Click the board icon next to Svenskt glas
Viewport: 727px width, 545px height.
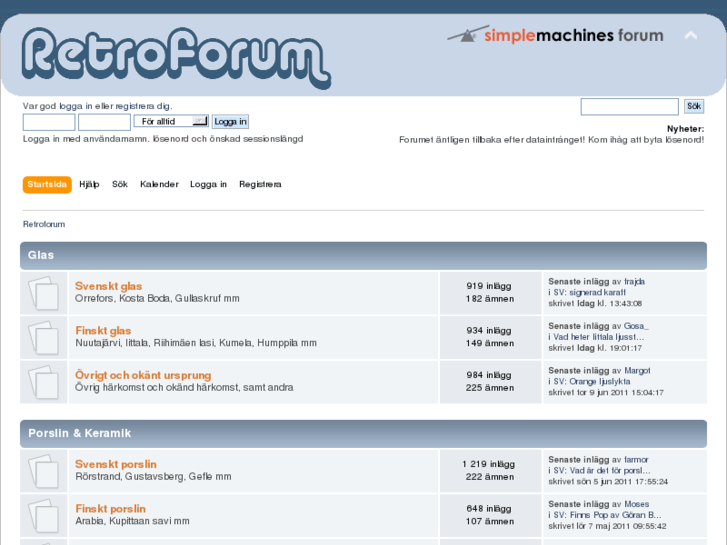point(44,293)
